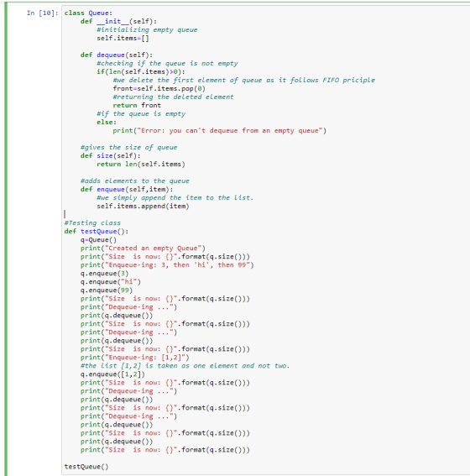Screen dimensions: 470x476
Task: Click the 'def testQueue():' definition line
Action: [x=97, y=232]
